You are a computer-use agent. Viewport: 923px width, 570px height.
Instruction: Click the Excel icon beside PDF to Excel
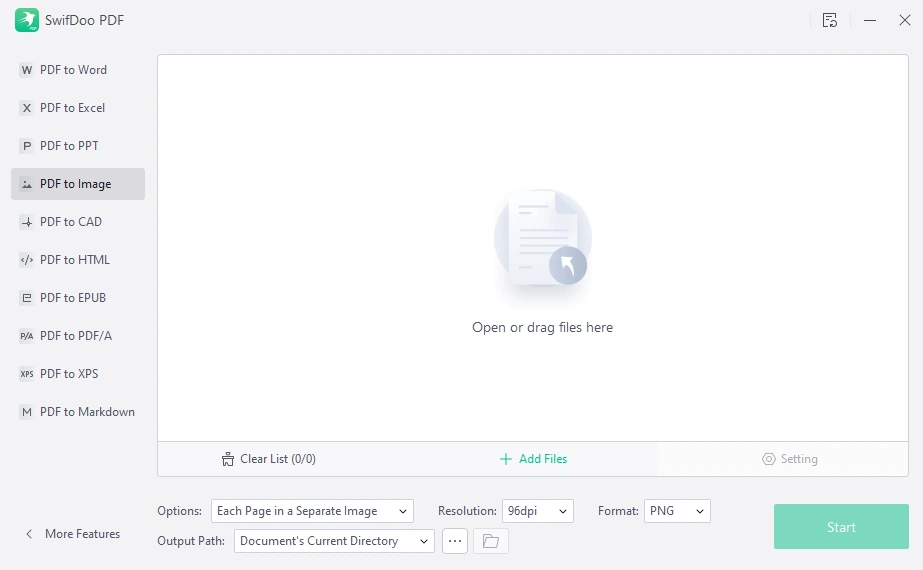pyautogui.click(x=26, y=108)
